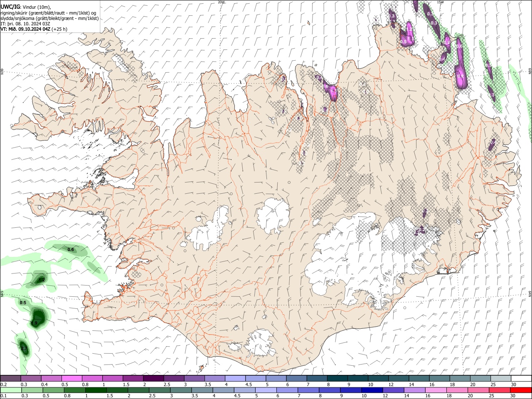
Task: Select the violet swatch right of lower-row label 12
Action: (393, 390)
